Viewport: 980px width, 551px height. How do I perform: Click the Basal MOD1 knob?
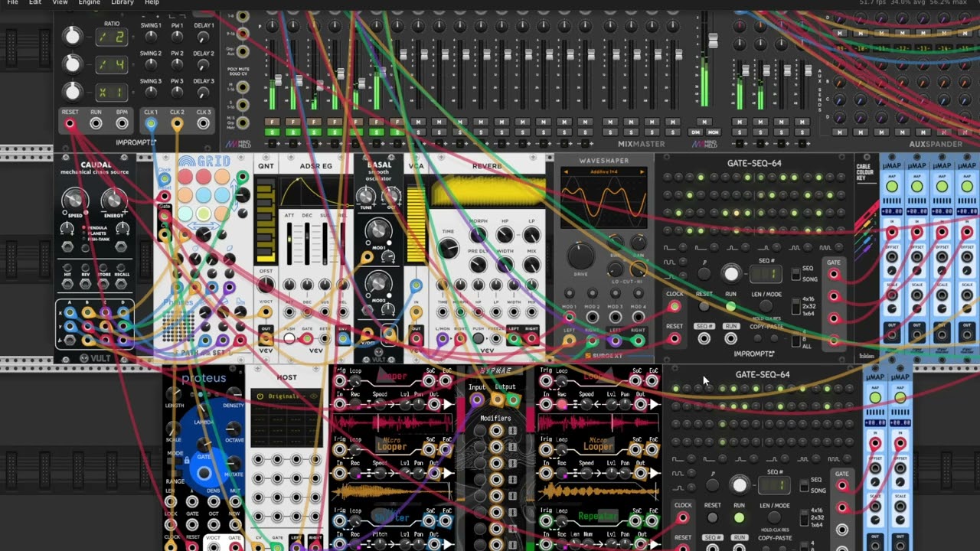(x=378, y=230)
